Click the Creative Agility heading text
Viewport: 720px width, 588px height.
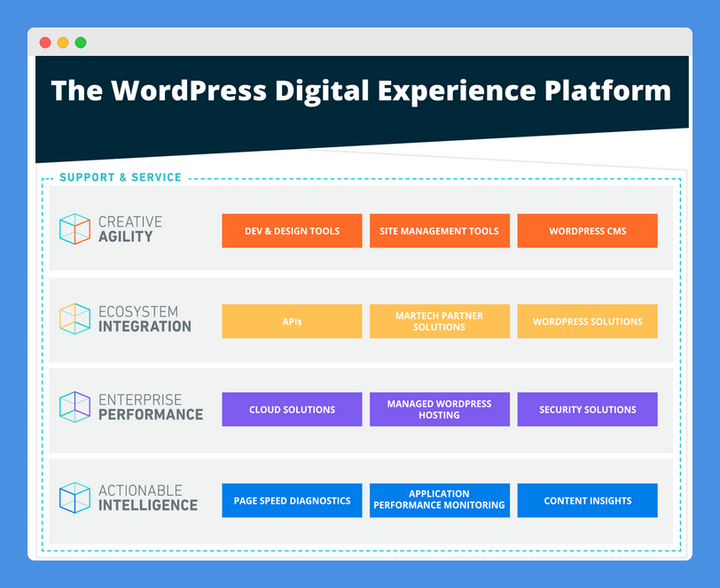click(130, 229)
